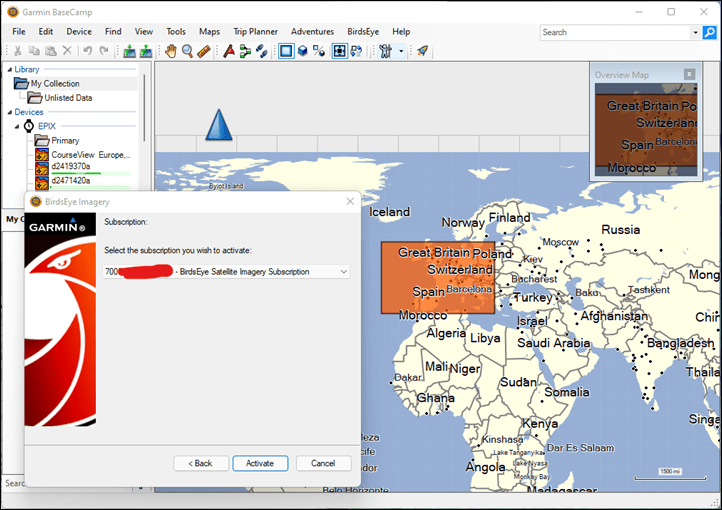The image size is (722, 510).
Task: Click the orange BirdsEye coverage rectangle on map
Action: tap(438, 278)
